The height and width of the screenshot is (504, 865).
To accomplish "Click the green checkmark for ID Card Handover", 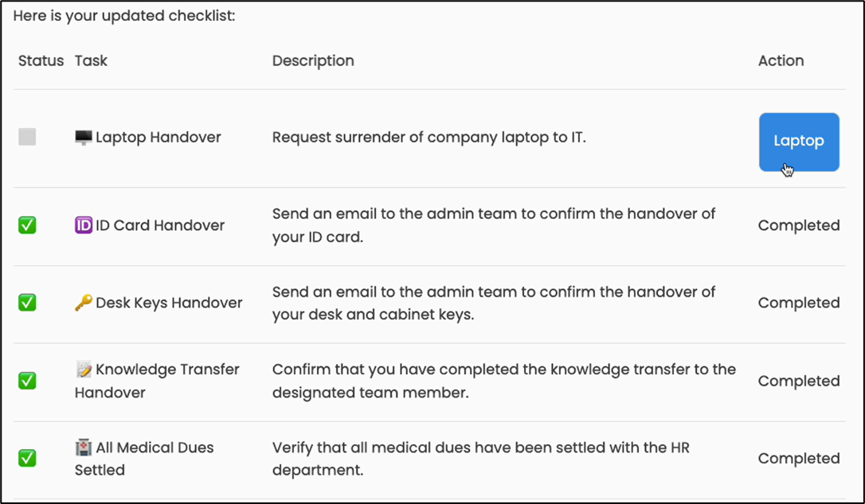I will tap(28, 225).
